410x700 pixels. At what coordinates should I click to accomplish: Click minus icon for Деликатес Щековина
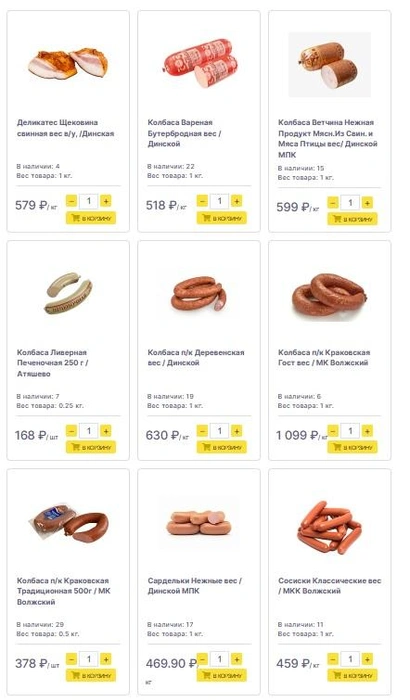pos(71,201)
